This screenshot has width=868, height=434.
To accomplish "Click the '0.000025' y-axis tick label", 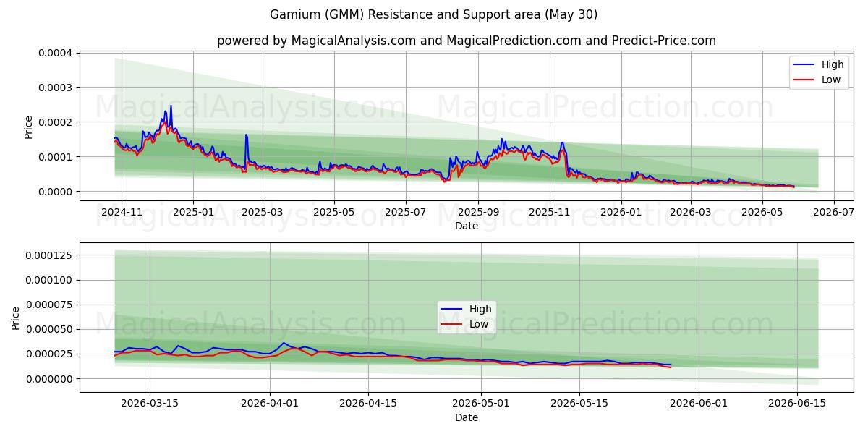I will click(x=50, y=354).
